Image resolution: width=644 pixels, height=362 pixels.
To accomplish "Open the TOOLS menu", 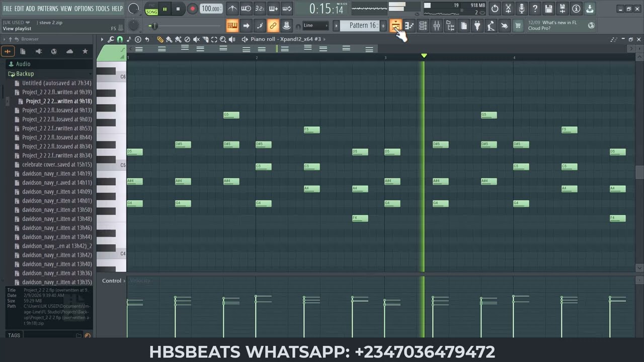I will (x=102, y=9).
